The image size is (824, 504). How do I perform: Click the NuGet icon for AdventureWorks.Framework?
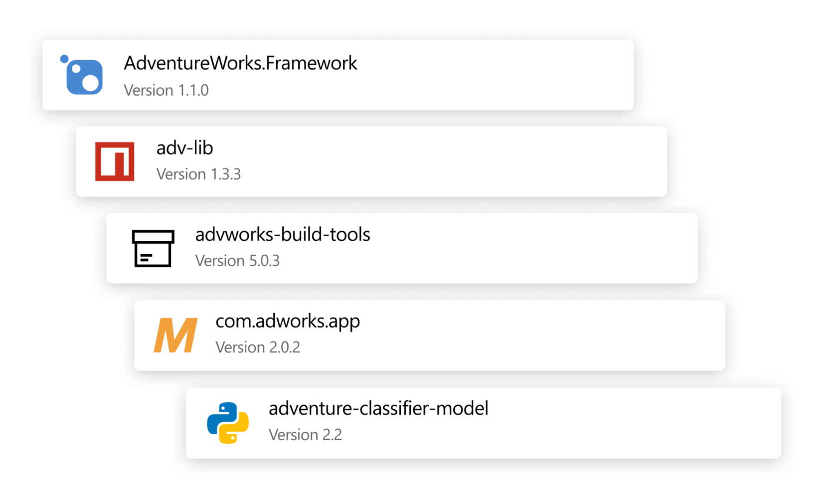[83, 75]
